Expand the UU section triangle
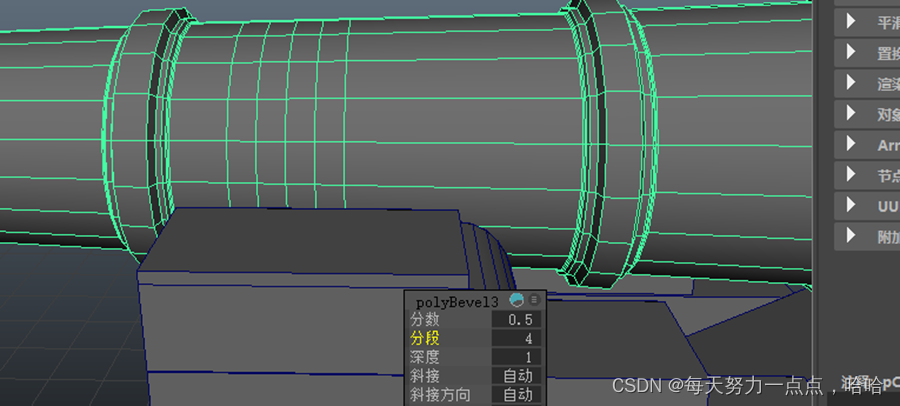The height and width of the screenshot is (406, 900). [x=851, y=205]
